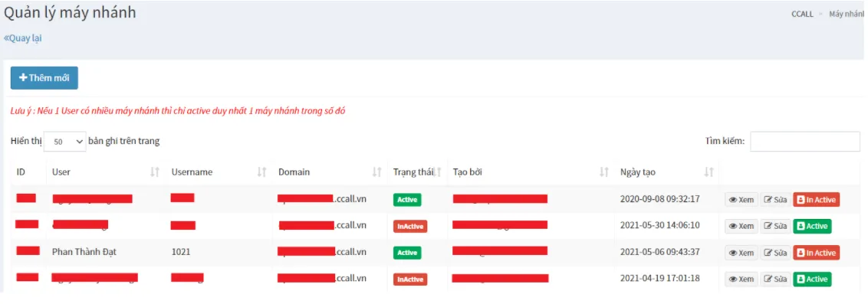Click the Máy nhánh breadcrumb item

[x=846, y=14]
